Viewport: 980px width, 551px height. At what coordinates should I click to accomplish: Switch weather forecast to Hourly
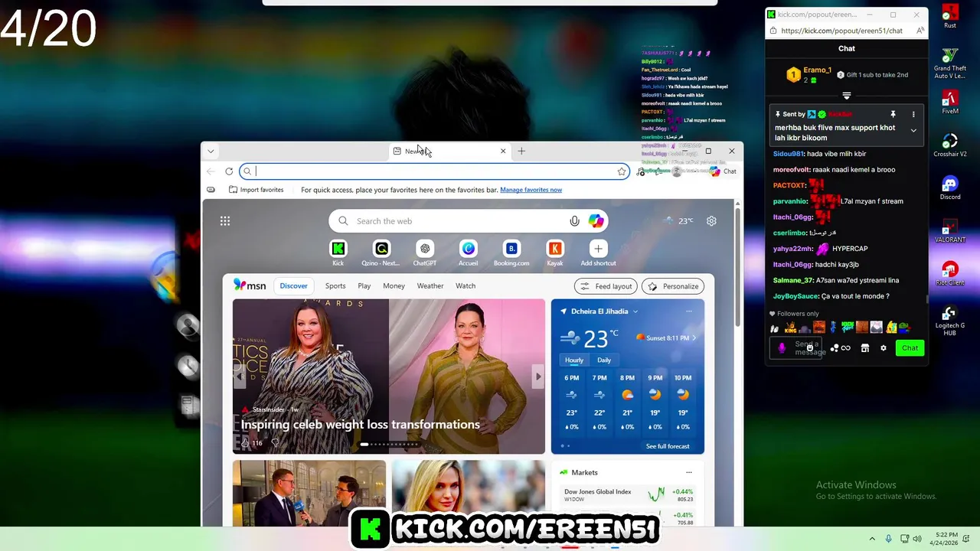(x=574, y=360)
